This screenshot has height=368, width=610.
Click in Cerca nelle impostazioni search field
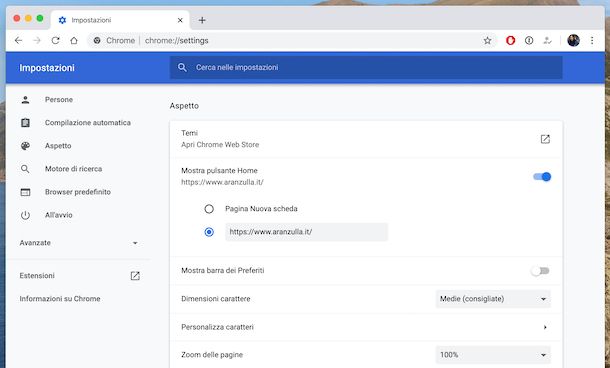(366, 67)
